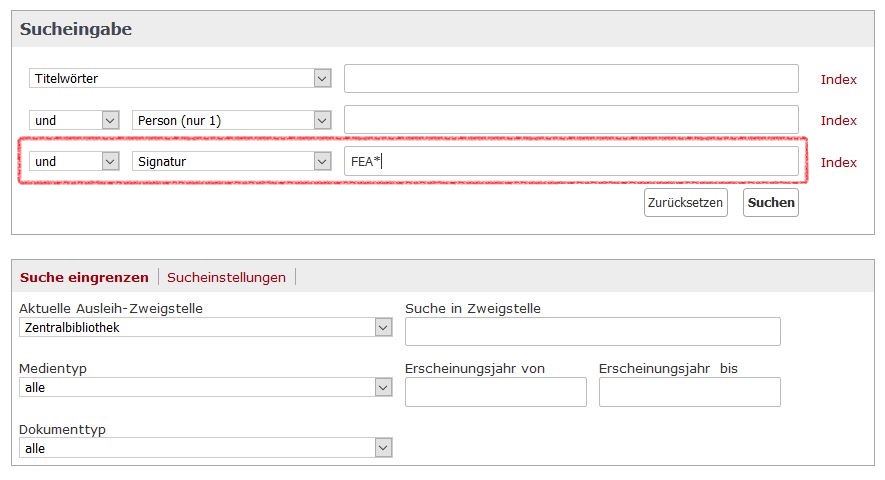The image size is (885, 480).
Task: Focus the 'Erscheinungsjahr von' field
Action: point(495,392)
